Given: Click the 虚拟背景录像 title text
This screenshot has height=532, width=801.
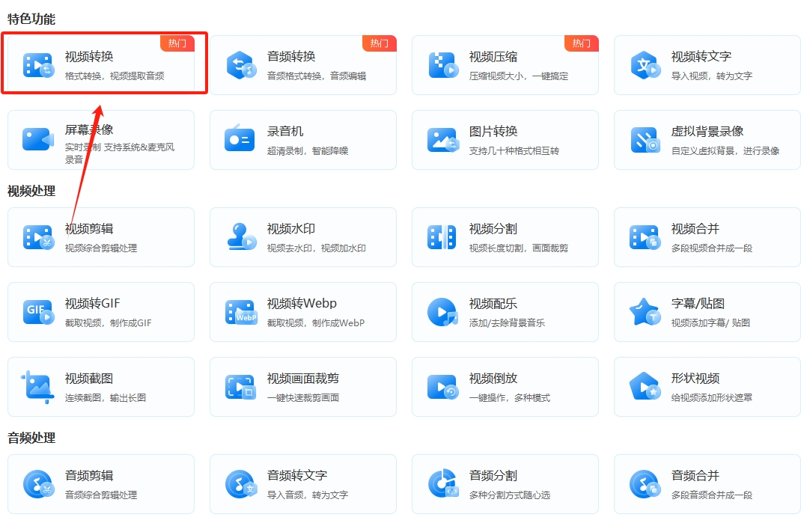Looking at the screenshot, I should 707,131.
